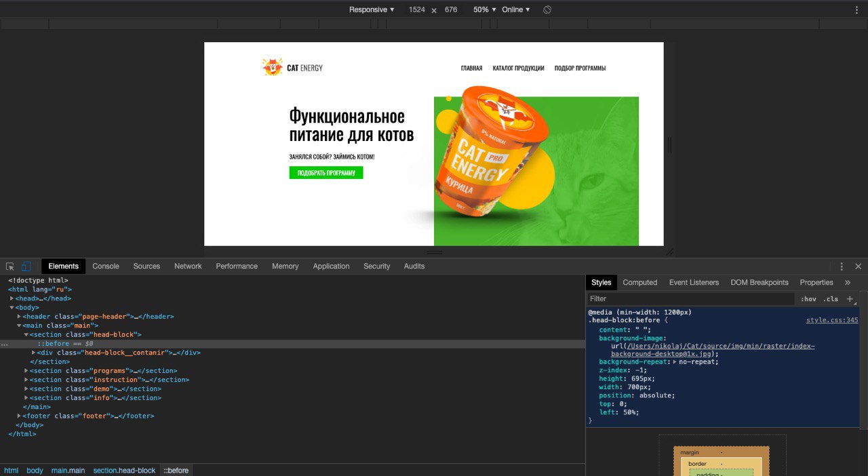Click the style.css:345 source link

(832, 321)
